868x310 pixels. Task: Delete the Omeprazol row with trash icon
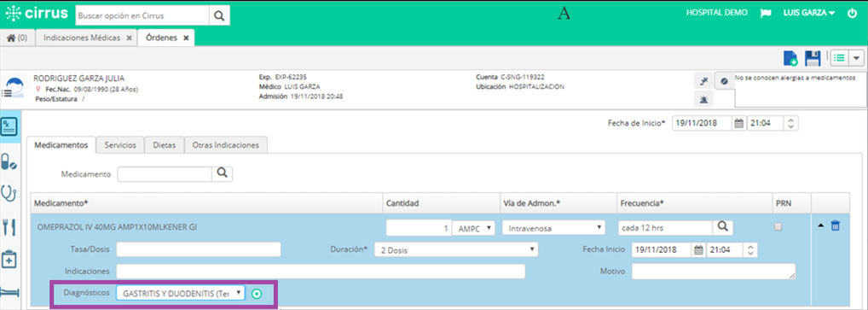[836, 225]
